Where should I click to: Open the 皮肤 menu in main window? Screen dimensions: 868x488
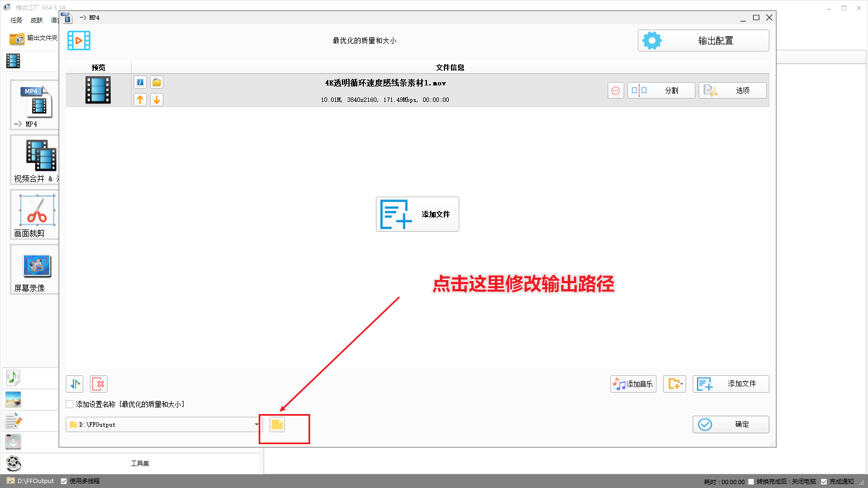point(37,20)
